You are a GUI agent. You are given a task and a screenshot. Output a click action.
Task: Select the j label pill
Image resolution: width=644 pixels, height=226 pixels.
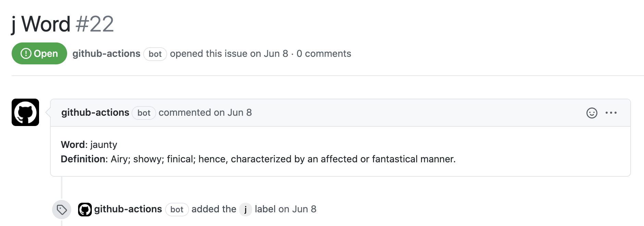point(245,209)
